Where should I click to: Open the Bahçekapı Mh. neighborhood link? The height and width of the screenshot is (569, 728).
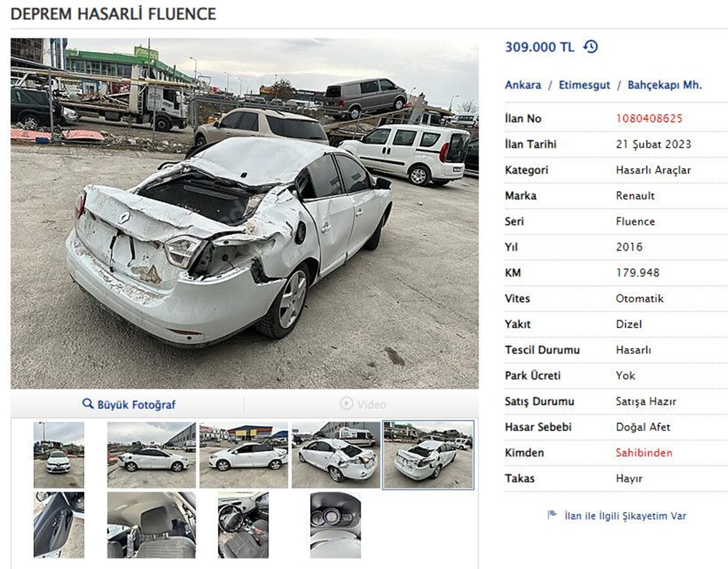click(664, 85)
